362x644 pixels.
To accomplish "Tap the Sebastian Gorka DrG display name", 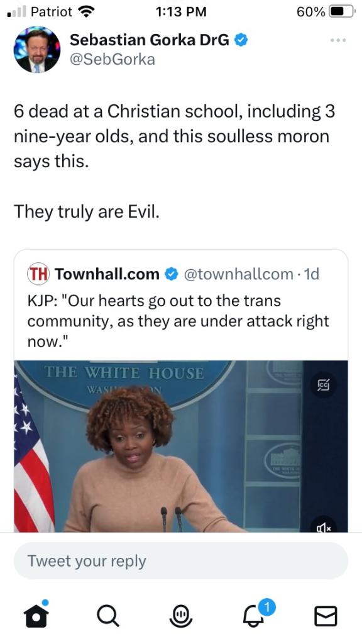I will point(150,40).
